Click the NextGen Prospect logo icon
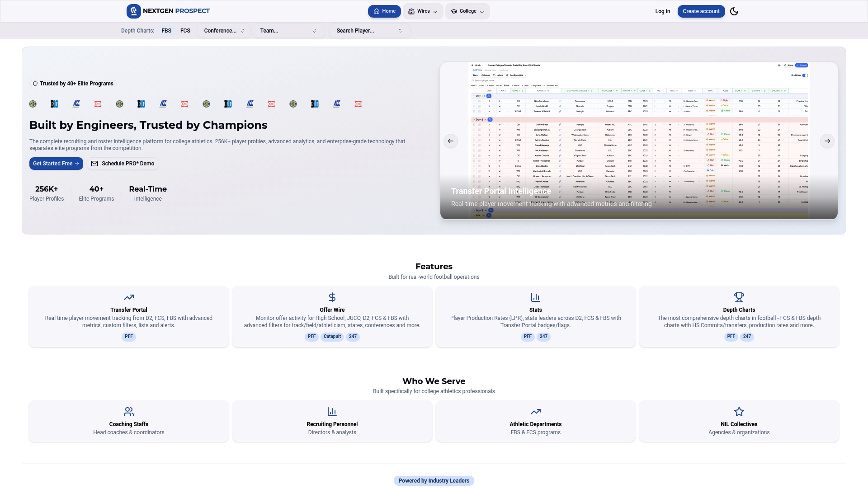The width and height of the screenshot is (868, 488). point(133,11)
